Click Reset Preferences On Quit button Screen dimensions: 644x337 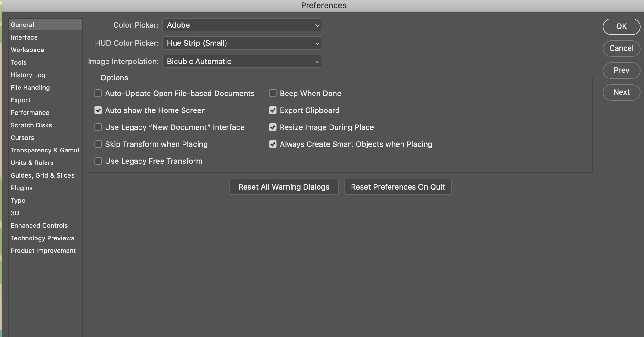tap(398, 187)
